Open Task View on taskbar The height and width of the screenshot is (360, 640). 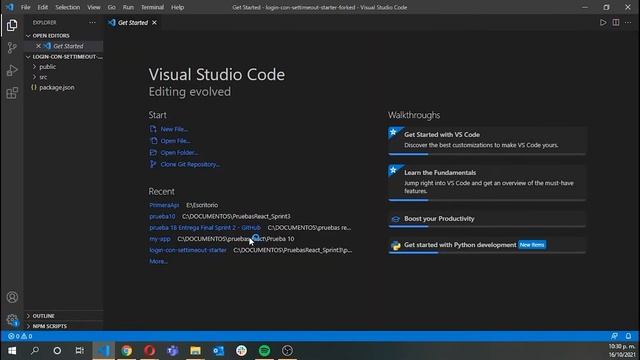click(x=80, y=351)
